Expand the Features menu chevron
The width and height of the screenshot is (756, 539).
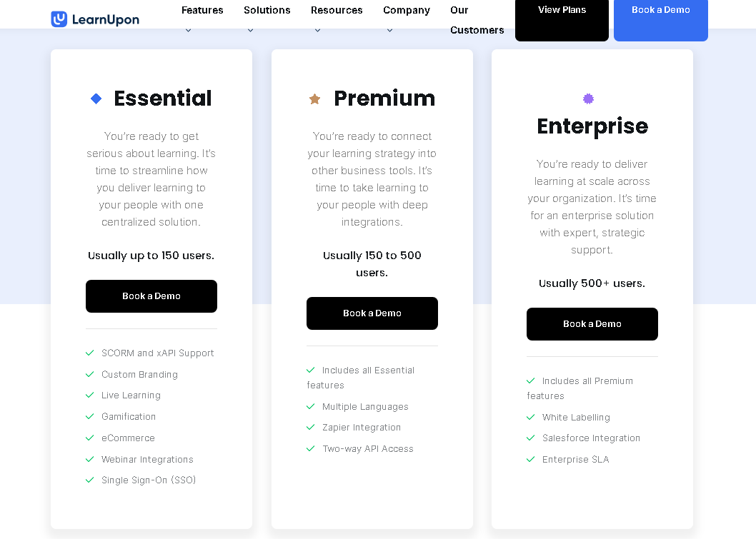click(189, 31)
